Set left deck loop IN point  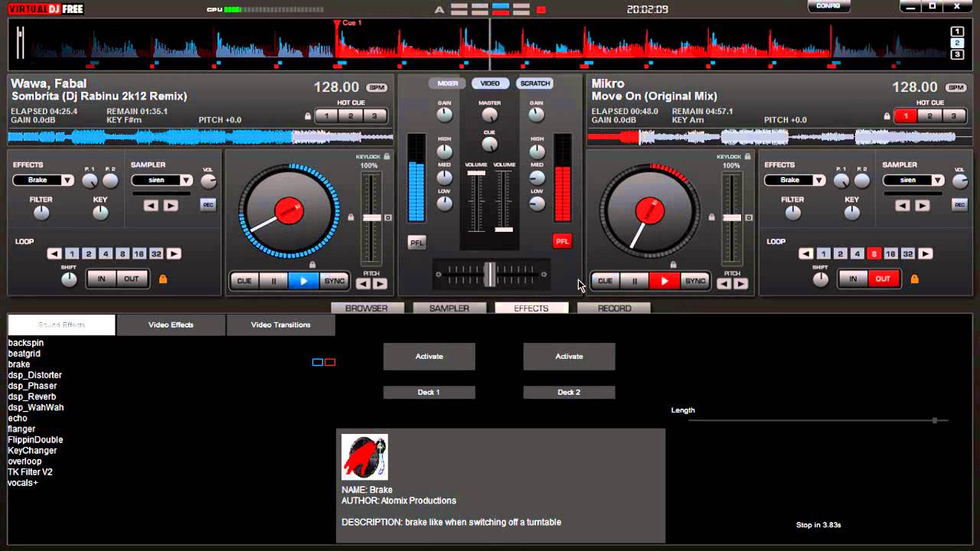[101, 279]
